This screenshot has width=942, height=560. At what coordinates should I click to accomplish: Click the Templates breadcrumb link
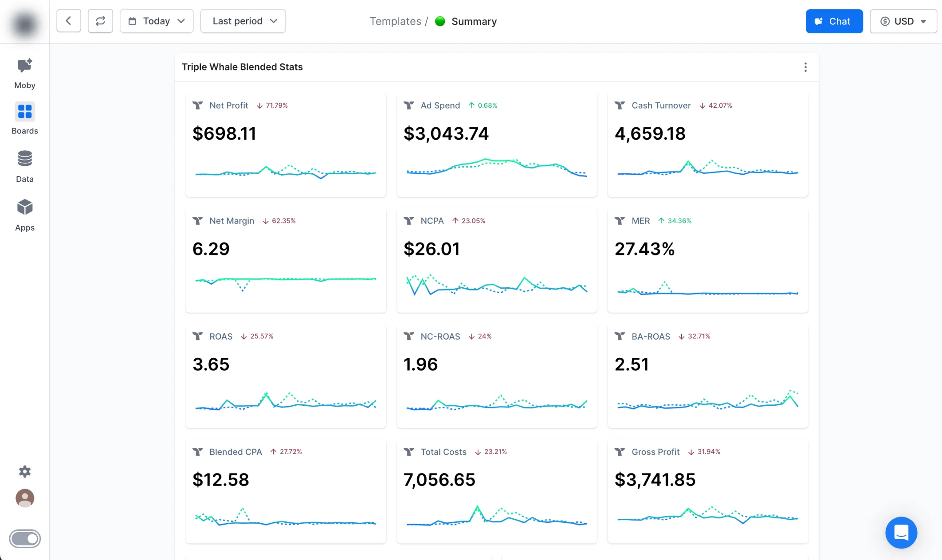[395, 21]
